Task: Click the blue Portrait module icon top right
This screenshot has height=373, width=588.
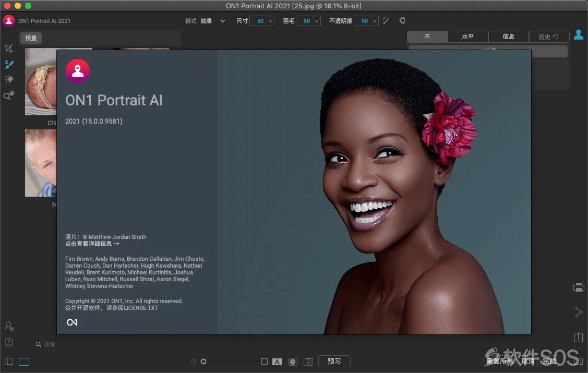Action: point(579,35)
